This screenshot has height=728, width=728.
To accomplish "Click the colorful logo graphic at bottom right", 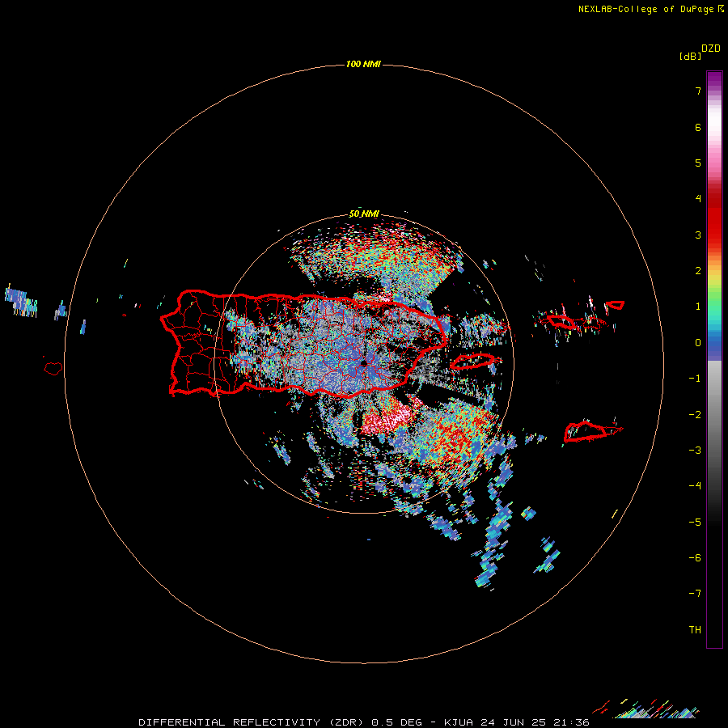I will click(x=645, y=709).
